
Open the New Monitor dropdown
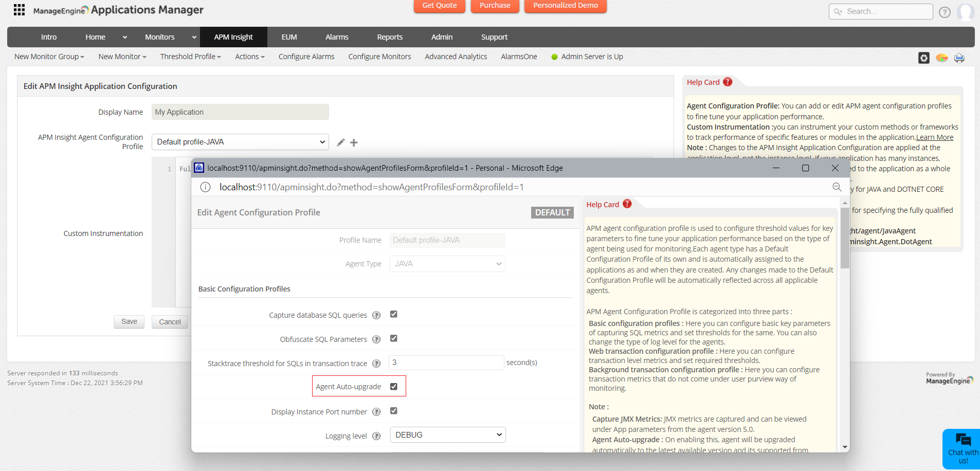[x=122, y=57]
